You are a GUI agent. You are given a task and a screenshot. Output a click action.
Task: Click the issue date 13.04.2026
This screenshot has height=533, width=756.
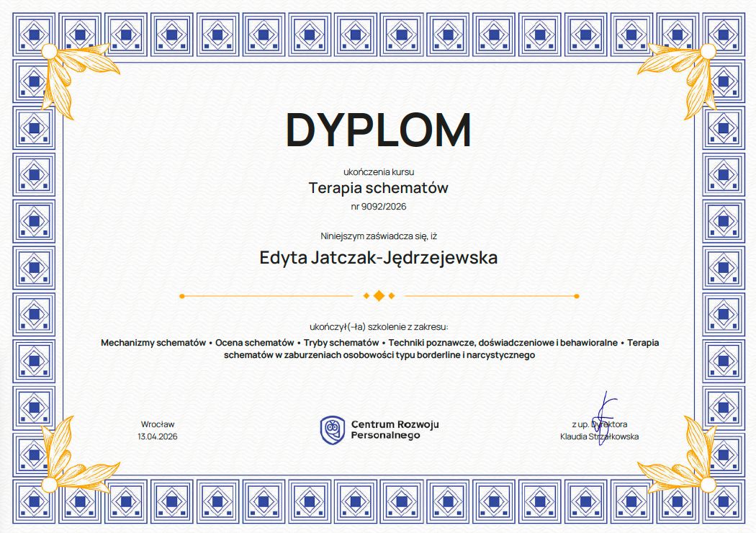click(158, 436)
